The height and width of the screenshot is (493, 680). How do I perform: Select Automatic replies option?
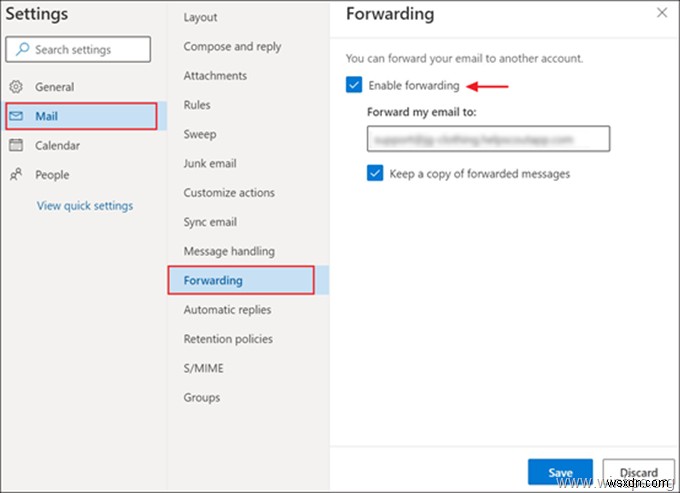[229, 310]
